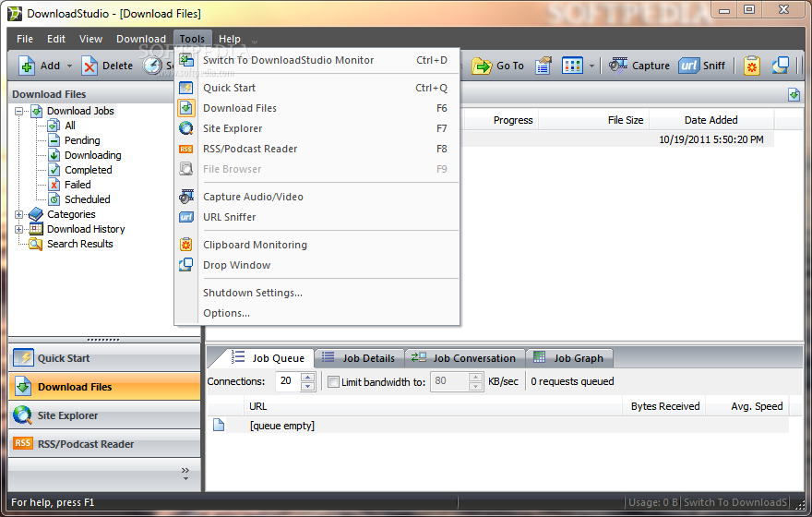Open the Edit menu
Viewport: 812px width, 517px height.
(x=56, y=39)
